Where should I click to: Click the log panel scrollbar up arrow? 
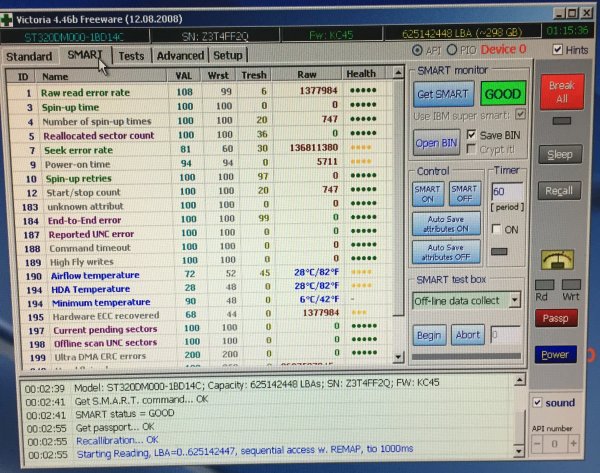coord(519,380)
